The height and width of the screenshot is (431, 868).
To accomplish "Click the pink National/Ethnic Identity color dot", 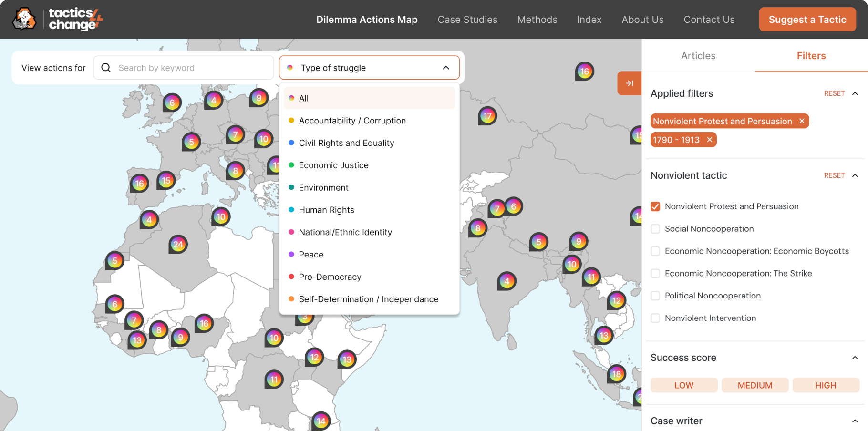I will point(291,232).
